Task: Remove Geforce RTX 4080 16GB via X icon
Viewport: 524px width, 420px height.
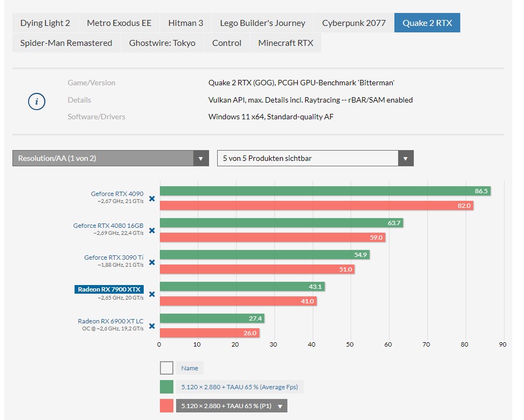Action: [x=152, y=231]
